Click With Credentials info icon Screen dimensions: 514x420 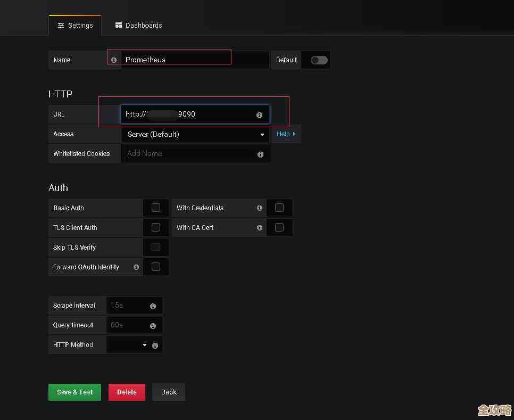coord(260,208)
